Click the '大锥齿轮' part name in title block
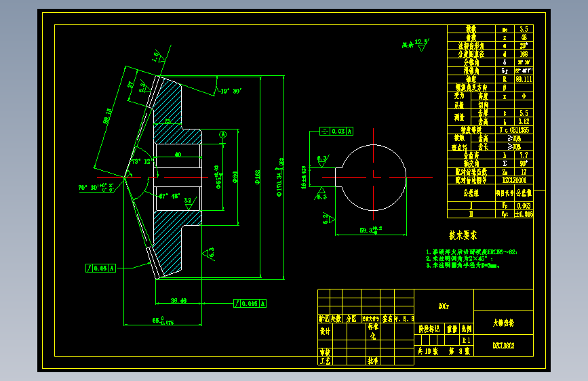The image size is (588, 381). (503, 323)
